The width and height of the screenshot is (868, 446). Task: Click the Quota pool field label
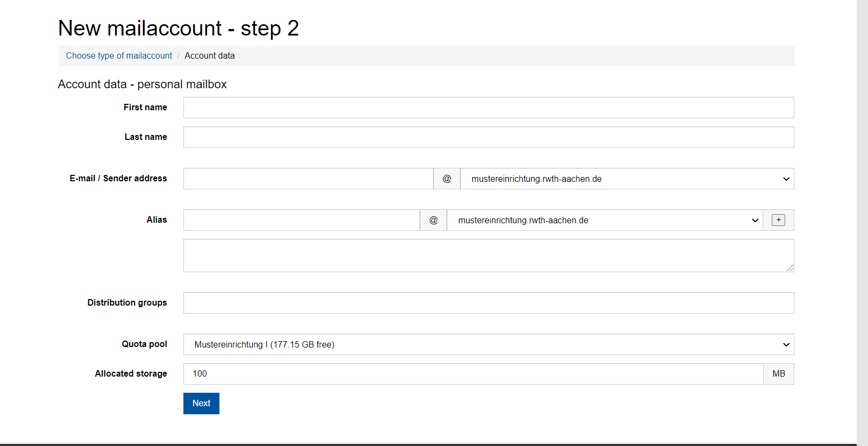[x=144, y=344]
